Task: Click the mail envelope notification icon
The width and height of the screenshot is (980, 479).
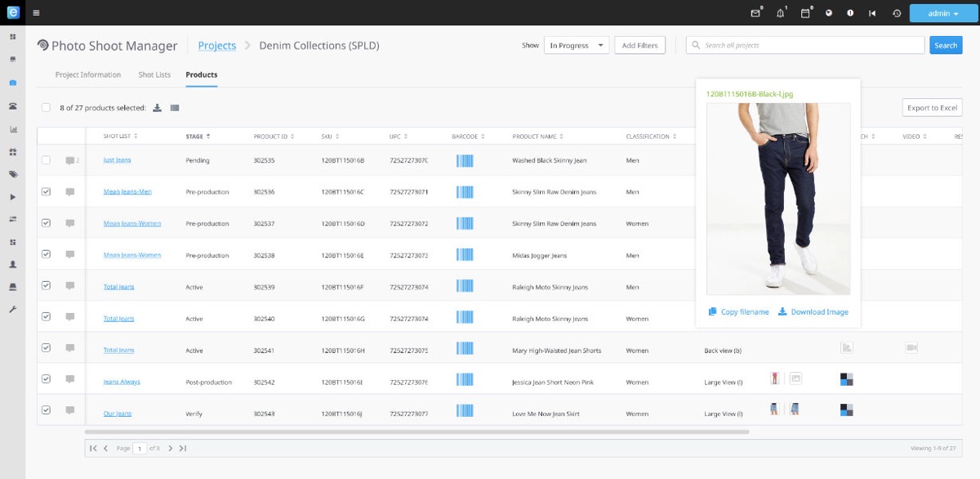Action: [755, 13]
